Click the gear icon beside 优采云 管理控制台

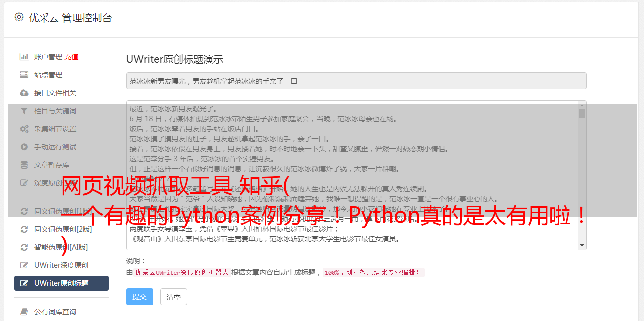click(19, 17)
